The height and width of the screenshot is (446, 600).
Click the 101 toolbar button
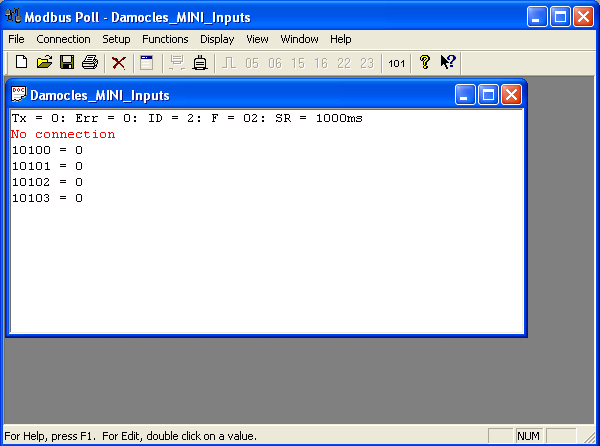396,63
